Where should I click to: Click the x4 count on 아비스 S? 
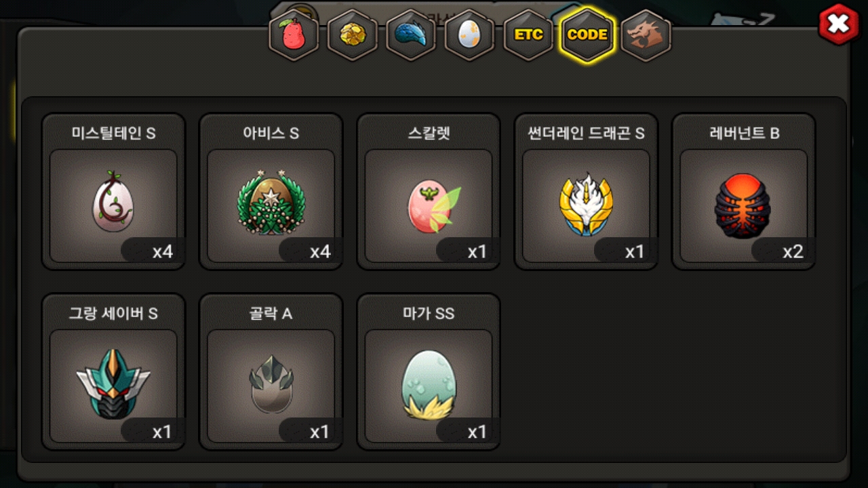point(320,252)
